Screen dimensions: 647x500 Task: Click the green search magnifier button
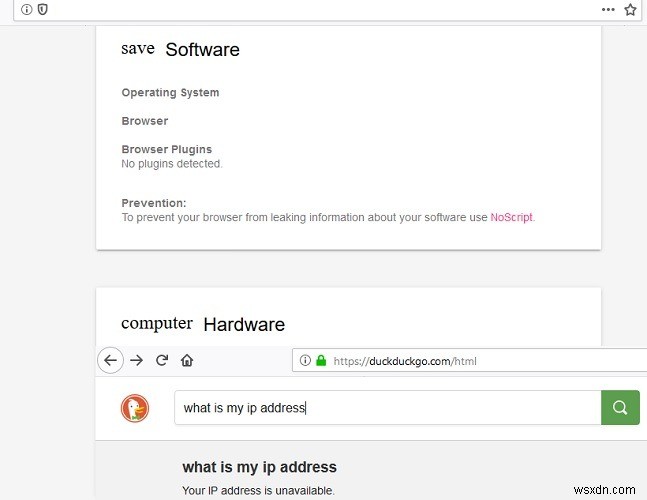point(620,408)
